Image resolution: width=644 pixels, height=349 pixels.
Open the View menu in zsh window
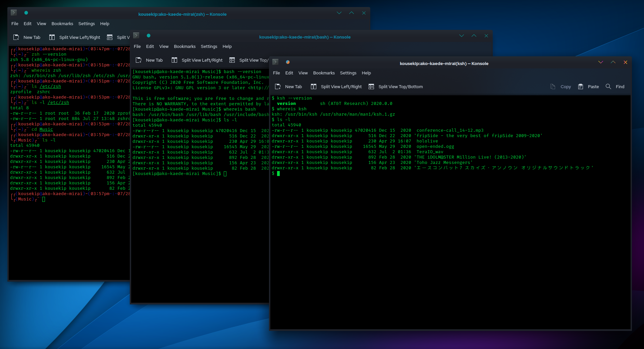click(x=41, y=23)
